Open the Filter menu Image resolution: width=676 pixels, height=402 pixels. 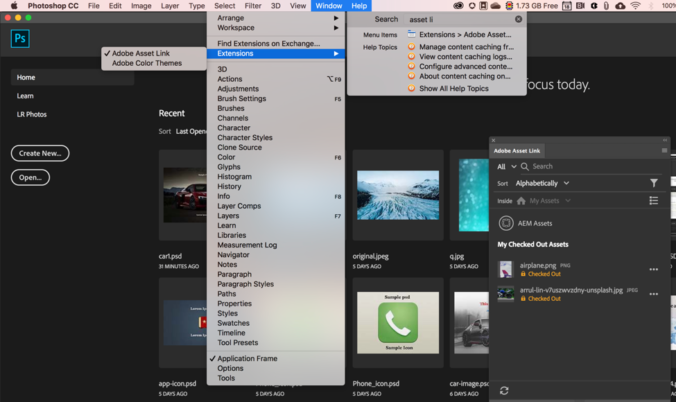click(x=253, y=6)
